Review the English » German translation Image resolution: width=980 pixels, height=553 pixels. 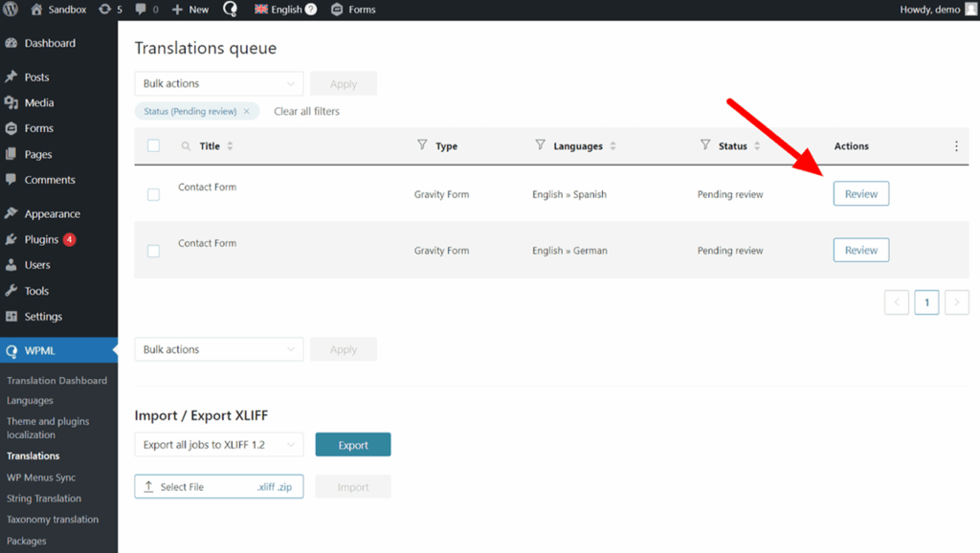pyautogui.click(x=861, y=250)
